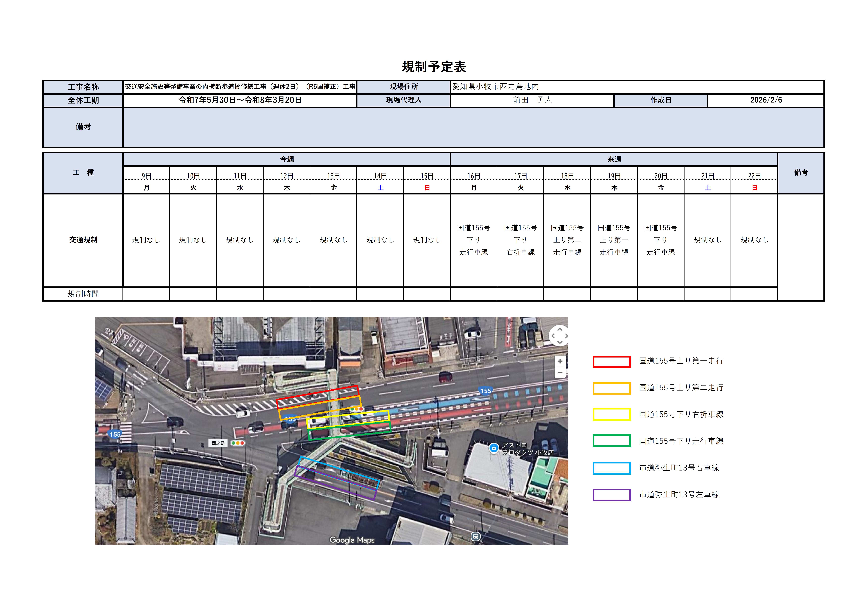Click the アストロプロダクツ shopping pin icon
The height and width of the screenshot is (614, 868).
494,448
